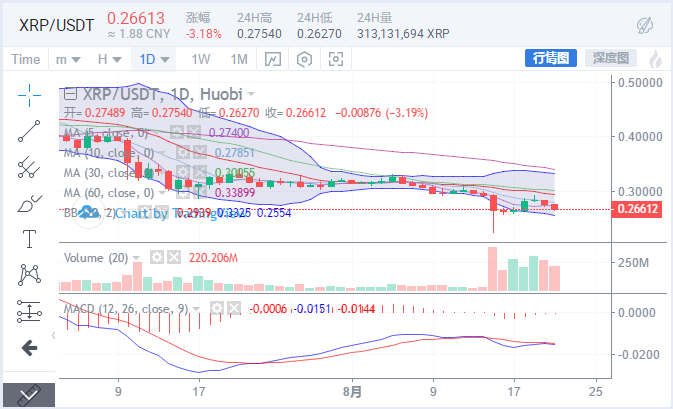Open the indicators chart icon in toolbar

[273, 59]
